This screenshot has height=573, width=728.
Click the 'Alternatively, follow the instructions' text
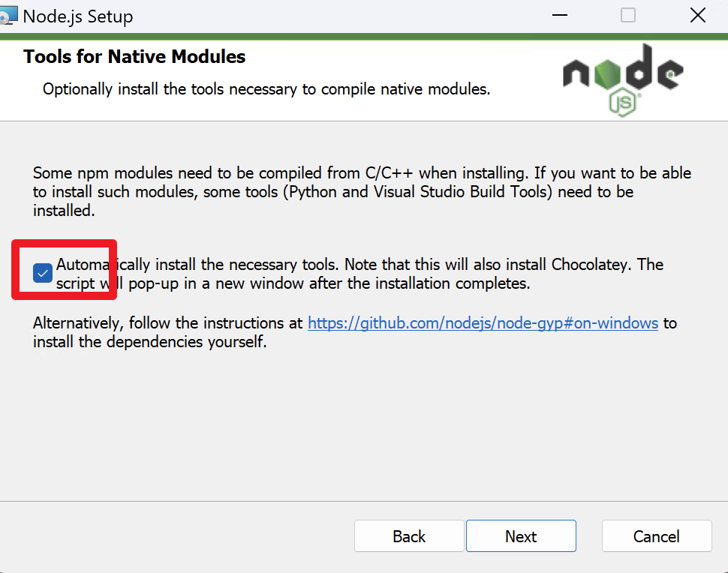click(169, 323)
